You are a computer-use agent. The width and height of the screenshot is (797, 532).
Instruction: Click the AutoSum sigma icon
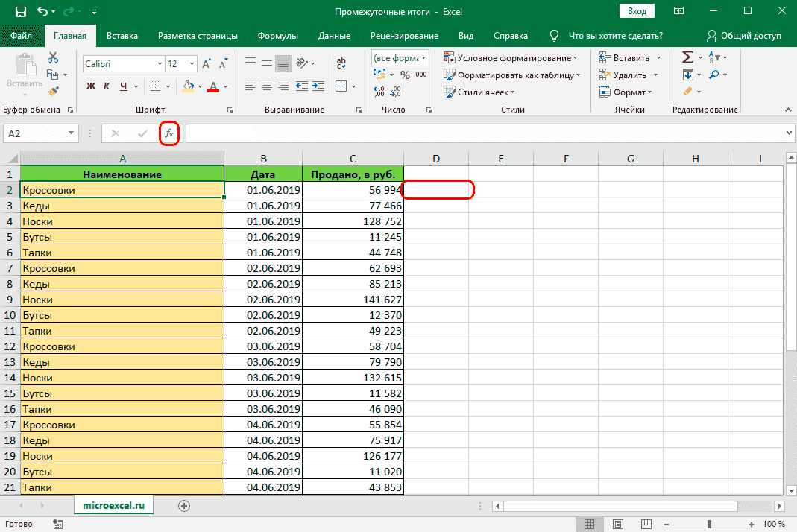[687, 57]
